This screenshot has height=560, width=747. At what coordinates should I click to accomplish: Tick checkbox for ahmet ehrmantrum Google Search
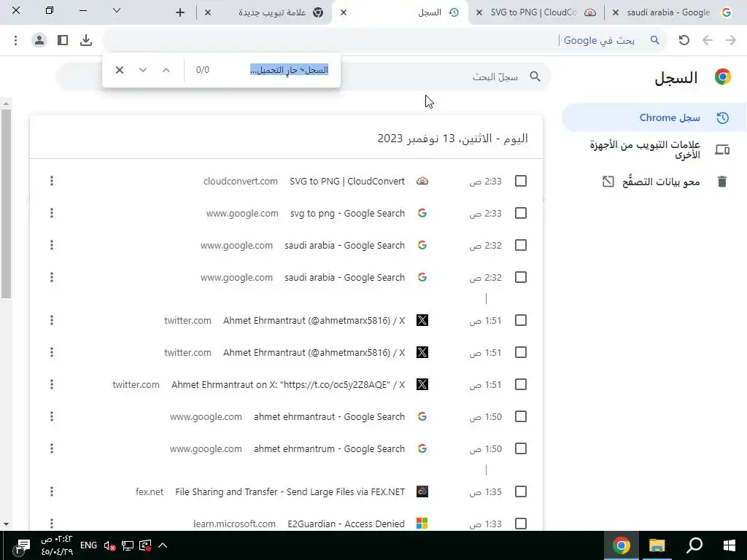click(521, 448)
